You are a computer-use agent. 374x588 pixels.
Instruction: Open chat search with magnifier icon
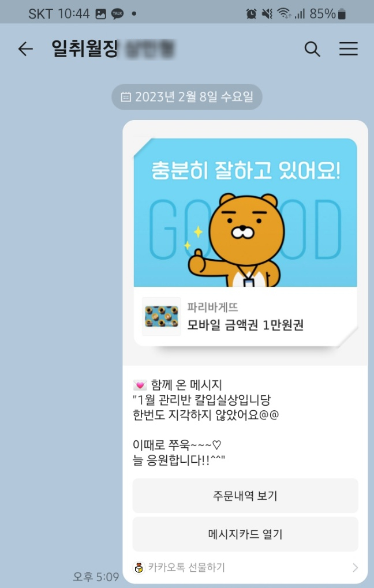tap(312, 49)
